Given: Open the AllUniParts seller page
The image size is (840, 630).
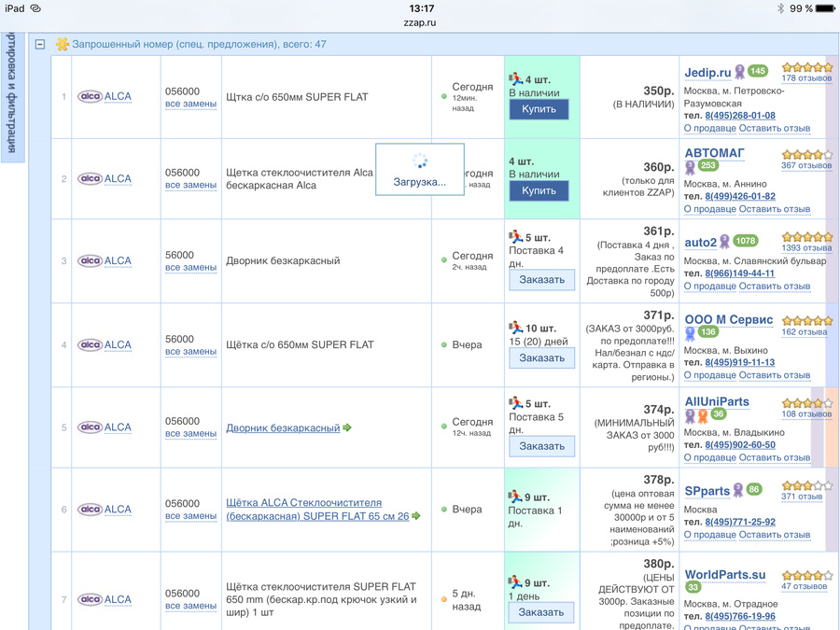Looking at the screenshot, I should point(717,401).
